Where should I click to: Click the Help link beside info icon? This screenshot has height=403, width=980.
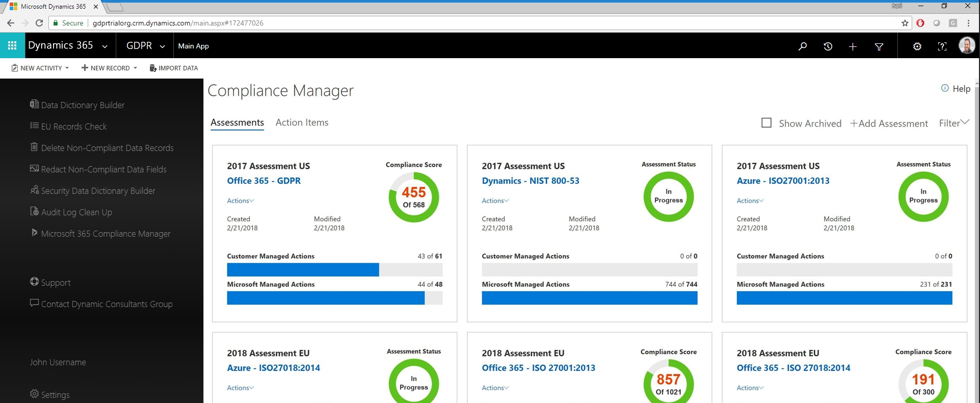click(x=962, y=89)
